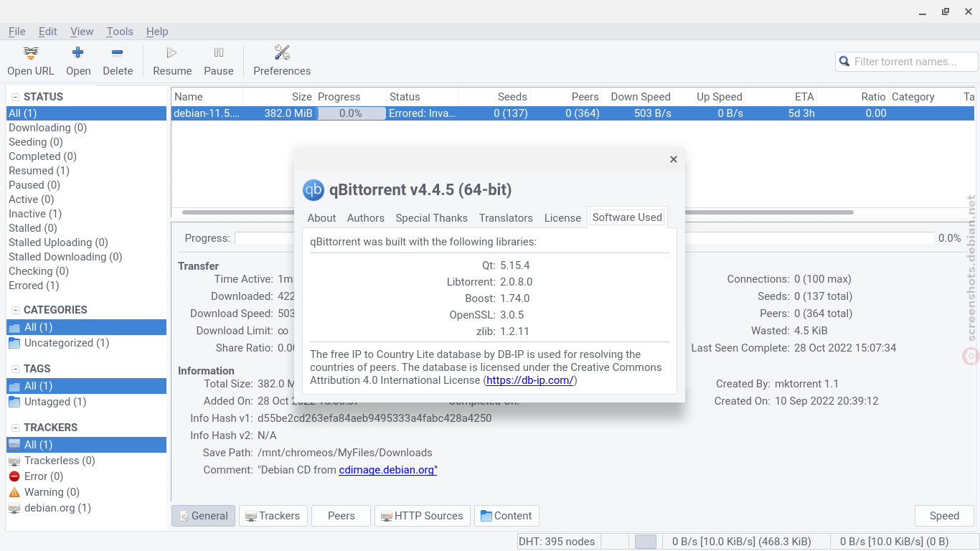Open Preferences from the tools icon
Image resolution: width=980 pixels, height=551 pixels.
coord(282,52)
